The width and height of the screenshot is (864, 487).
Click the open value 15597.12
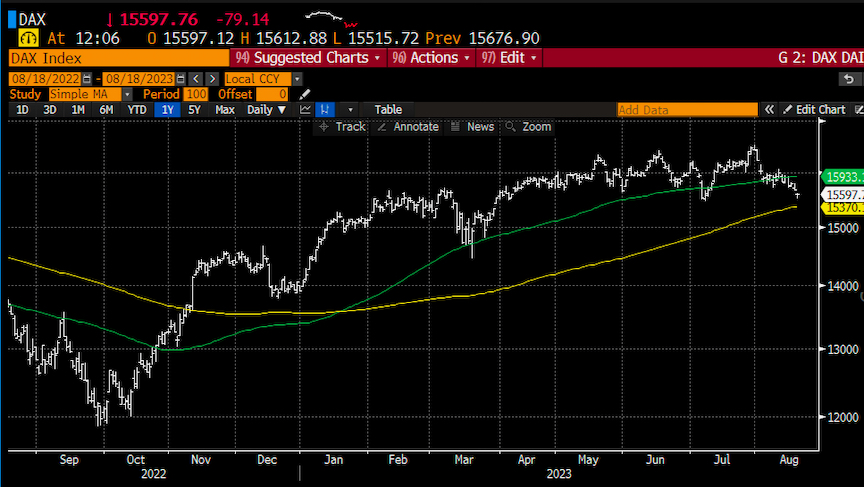pyautogui.click(x=199, y=38)
